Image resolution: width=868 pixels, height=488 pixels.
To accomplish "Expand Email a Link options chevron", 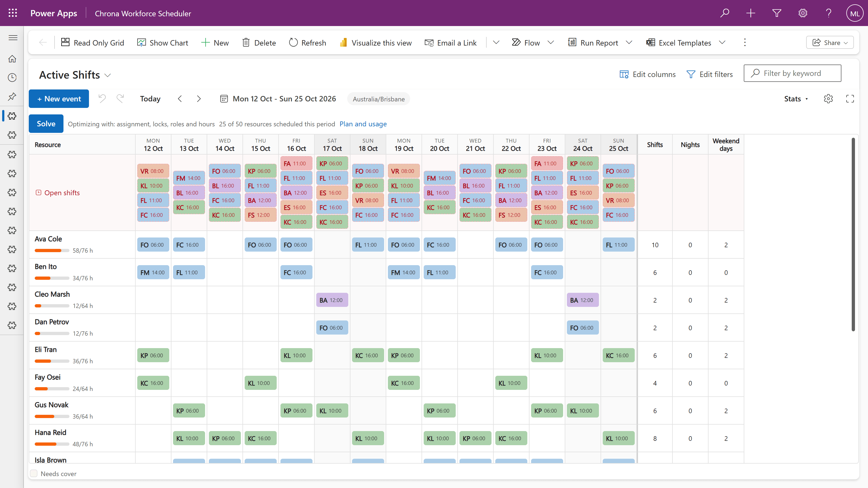I will 496,43.
